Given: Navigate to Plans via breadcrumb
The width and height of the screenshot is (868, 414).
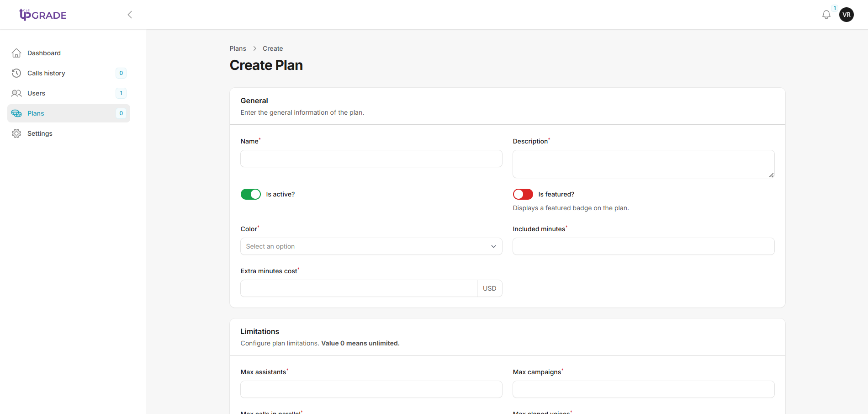Looking at the screenshot, I should click(238, 48).
